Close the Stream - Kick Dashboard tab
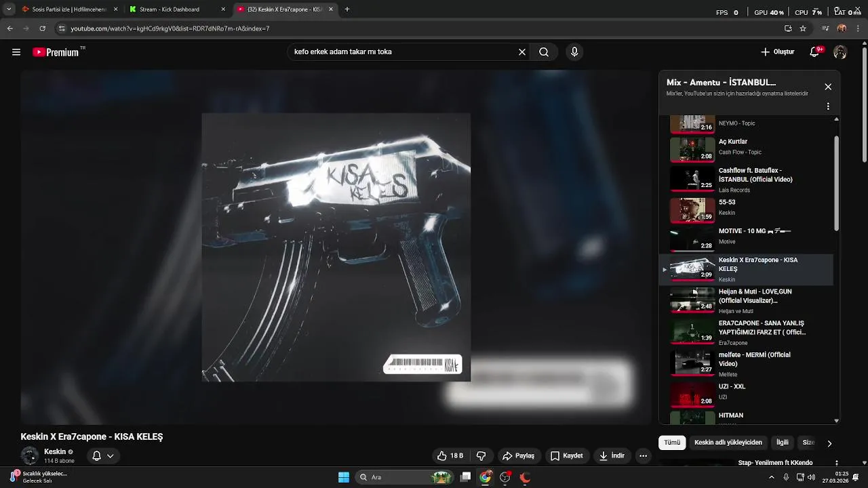This screenshot has height=488, width=868. [x=223, y=9]
